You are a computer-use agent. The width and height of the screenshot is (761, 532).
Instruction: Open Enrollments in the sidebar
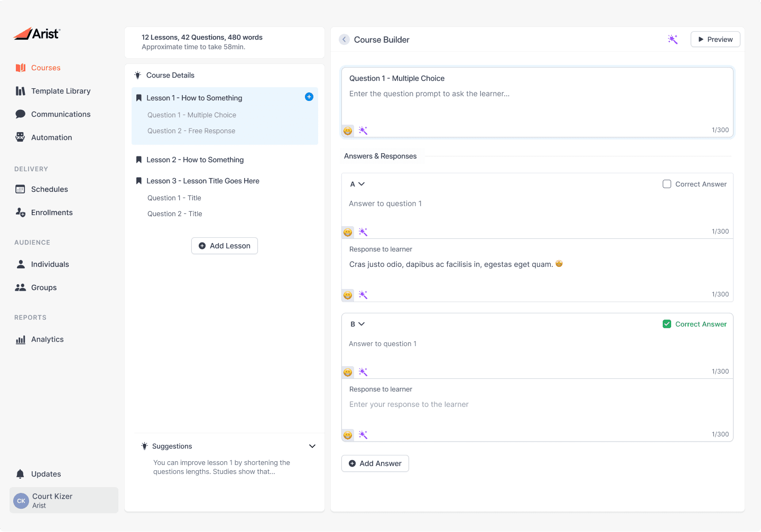(x=44, y=212)
